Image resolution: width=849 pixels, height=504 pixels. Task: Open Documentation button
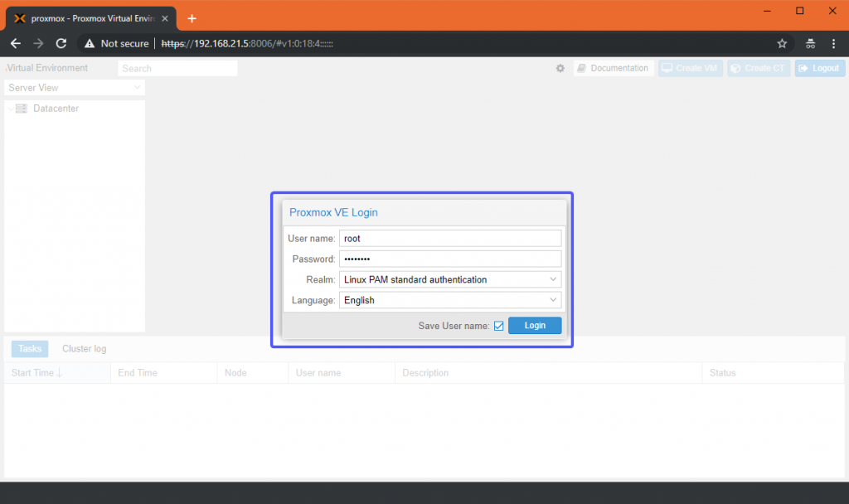614,68
